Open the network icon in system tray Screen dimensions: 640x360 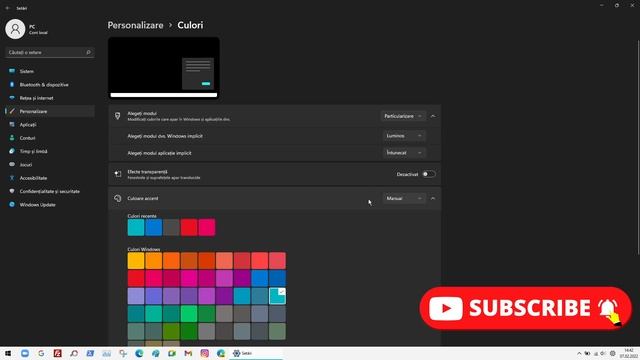tap(596, 353)
